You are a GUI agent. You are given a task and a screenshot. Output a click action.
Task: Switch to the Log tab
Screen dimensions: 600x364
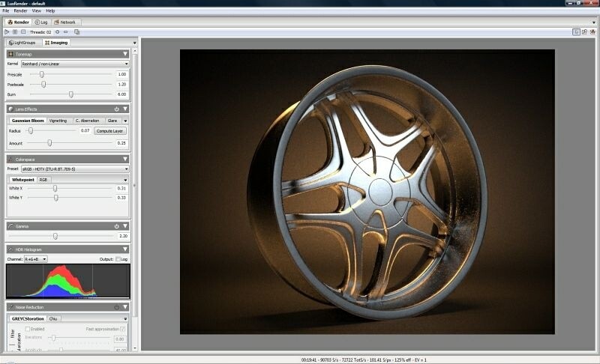(x=41, y=22)
